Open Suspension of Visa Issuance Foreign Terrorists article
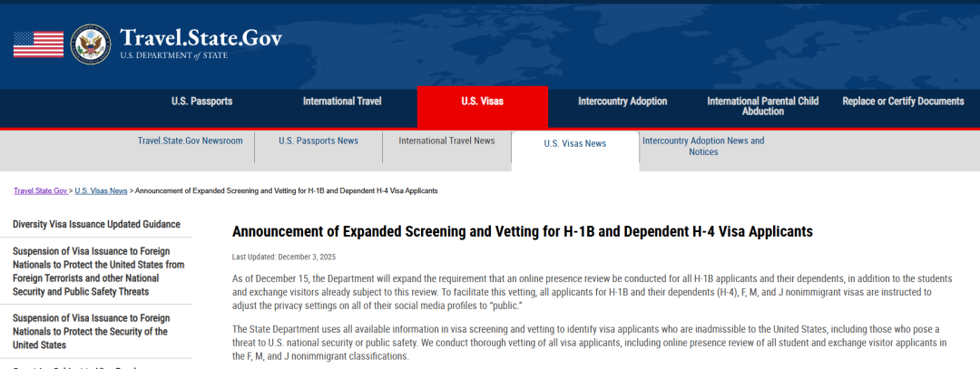The height and width of the screenshot is (369, 980). tap(98, 271)
